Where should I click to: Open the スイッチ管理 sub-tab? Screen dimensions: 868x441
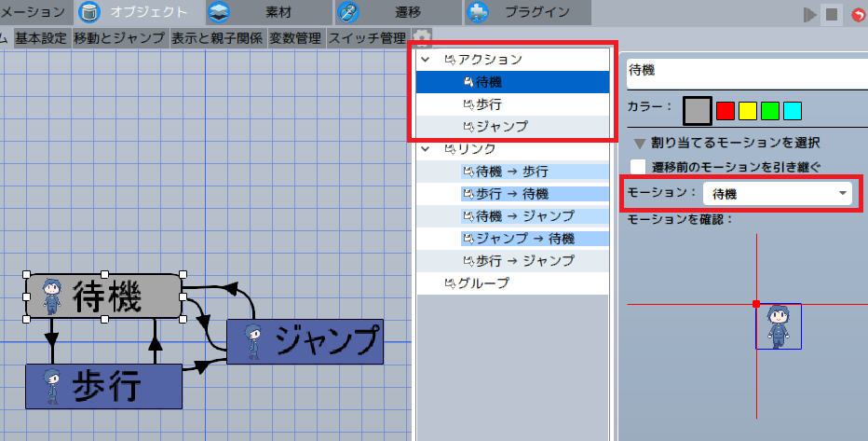(x=368, y=38)
